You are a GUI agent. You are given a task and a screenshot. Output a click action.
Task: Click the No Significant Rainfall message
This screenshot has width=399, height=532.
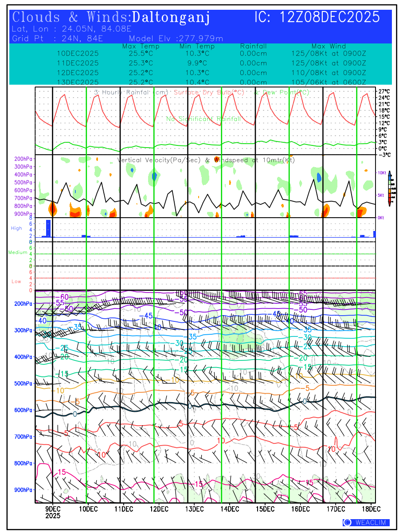203,119
